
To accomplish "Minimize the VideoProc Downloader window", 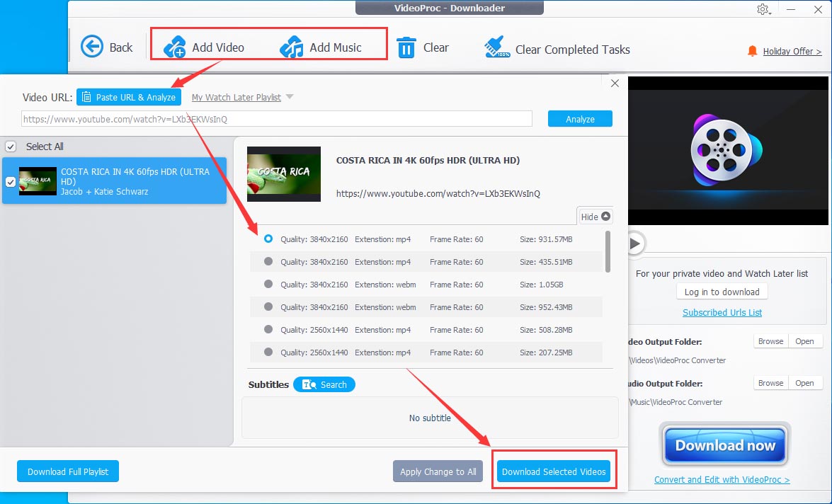I will point(791,9).
